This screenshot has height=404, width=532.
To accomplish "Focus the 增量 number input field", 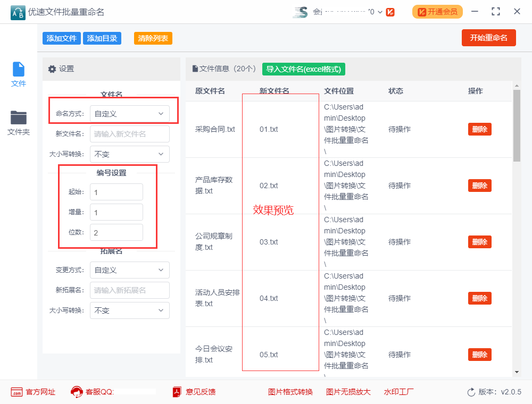I will [117, 212].
